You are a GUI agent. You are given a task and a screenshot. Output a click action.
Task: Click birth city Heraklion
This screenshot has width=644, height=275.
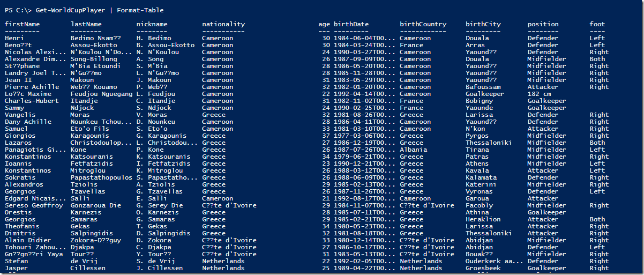(x=483, y=219)
